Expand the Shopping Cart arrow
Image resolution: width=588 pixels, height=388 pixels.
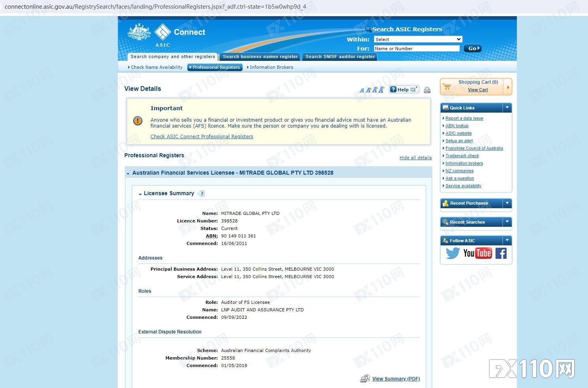508,87
